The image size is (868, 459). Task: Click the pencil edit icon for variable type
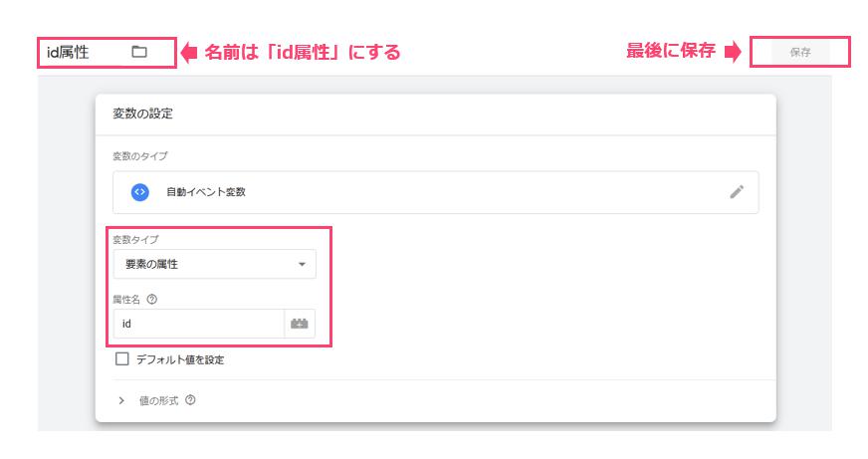click(x=737, y=192)
